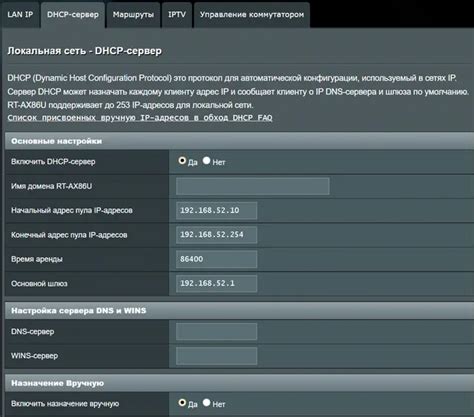Click the Настройка сервера DNS и WINS header
This screenshot has height=417, width=474.
point(239,311)
